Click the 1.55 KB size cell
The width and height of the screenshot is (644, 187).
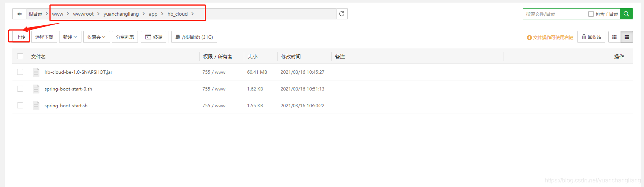pos(255,105)
